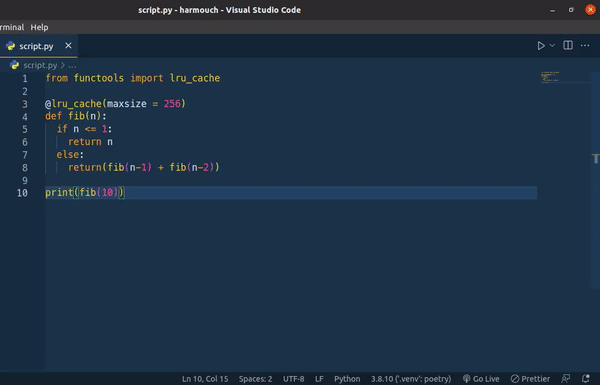Screen dimensions: 600x385
Task: Click 'if n <= 1:' condition line
Action: pos(84,129)
